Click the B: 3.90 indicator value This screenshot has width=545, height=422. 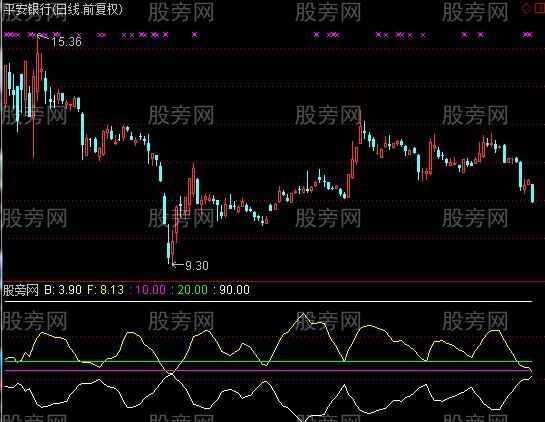point(63,290)
